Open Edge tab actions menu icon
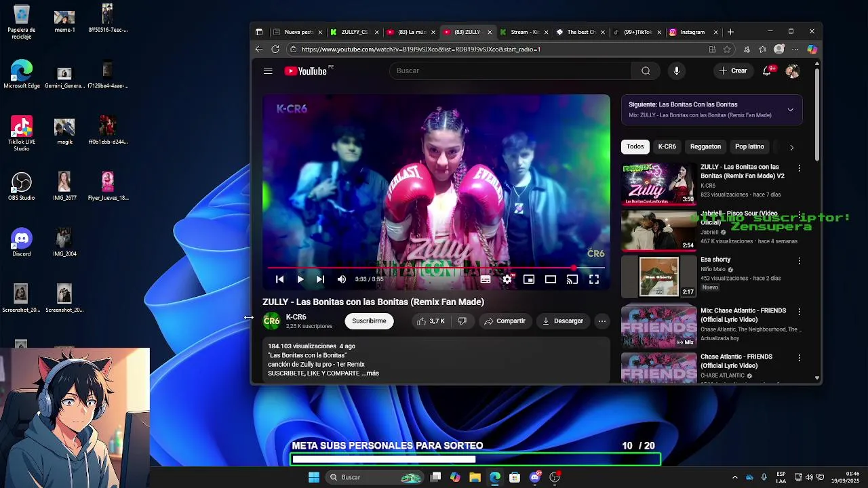 pyautogui.click(x=258, y=32)
